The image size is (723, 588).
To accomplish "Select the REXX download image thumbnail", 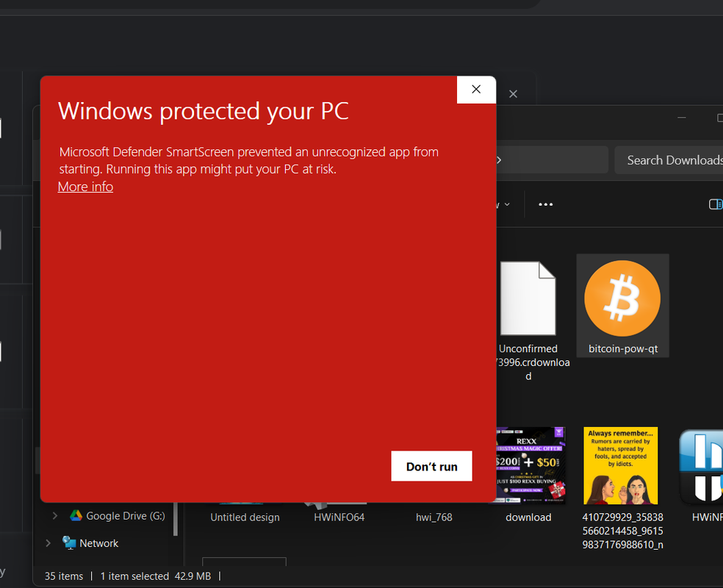I will (530, 465).
